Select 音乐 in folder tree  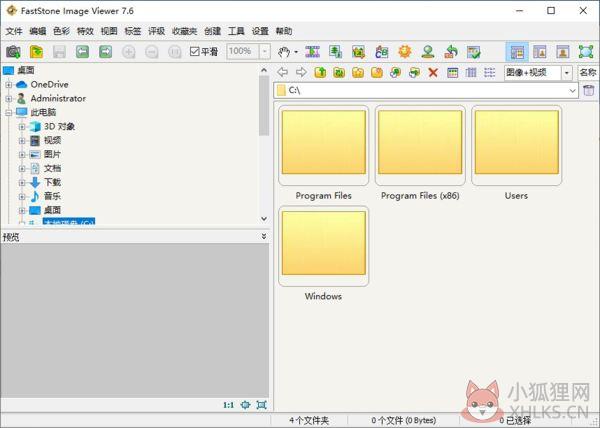[x=52, y=196]
